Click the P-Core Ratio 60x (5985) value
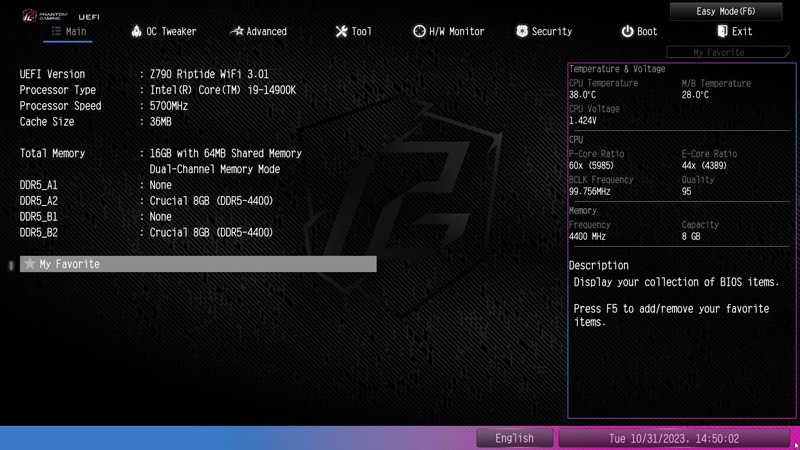 [591, 165]
